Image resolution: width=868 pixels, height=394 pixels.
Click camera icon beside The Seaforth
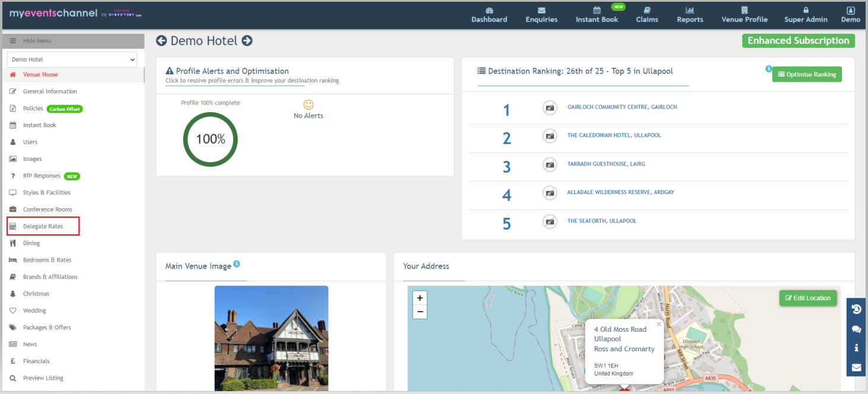point(550,221)
